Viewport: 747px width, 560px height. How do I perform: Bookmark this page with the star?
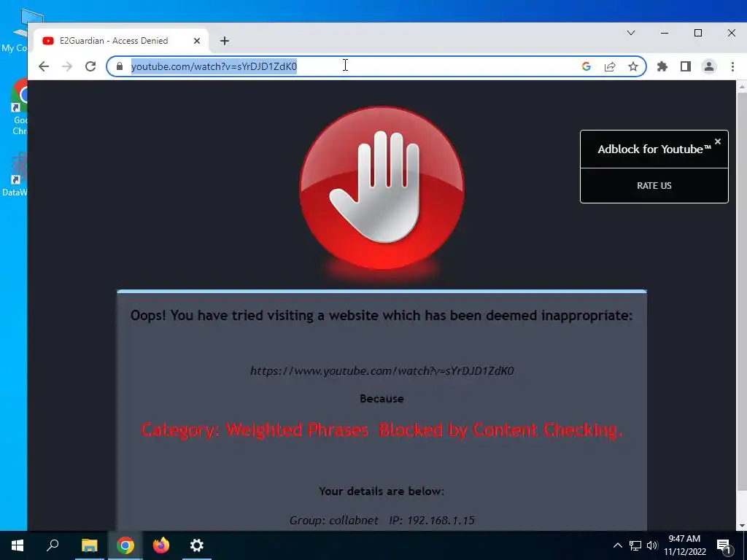pyautogui.click(x=633, y=66)
